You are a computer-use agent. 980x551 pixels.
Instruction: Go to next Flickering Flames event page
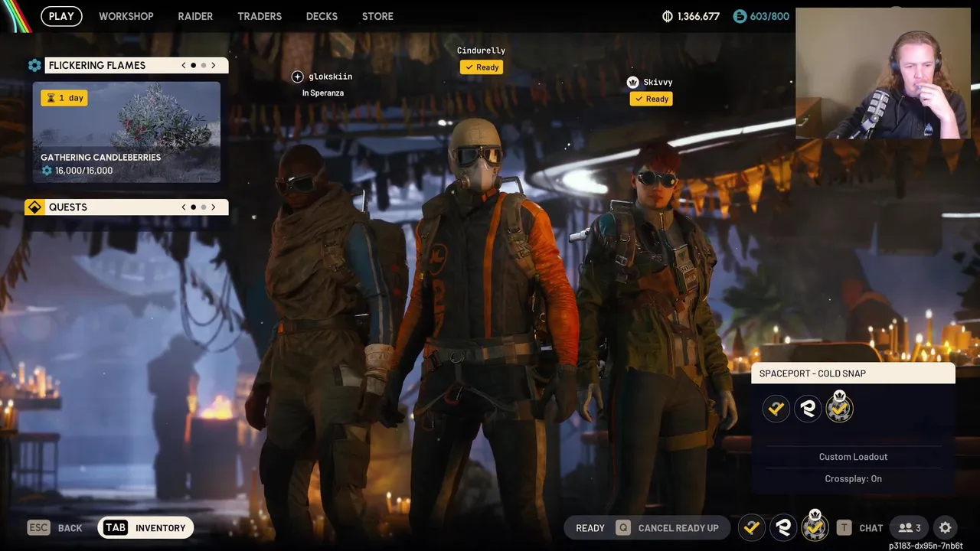[x=214, y=66]
